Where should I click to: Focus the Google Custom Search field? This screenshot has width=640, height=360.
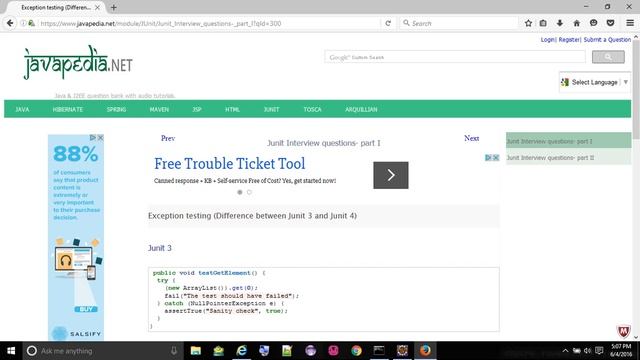tap(455, 57)
